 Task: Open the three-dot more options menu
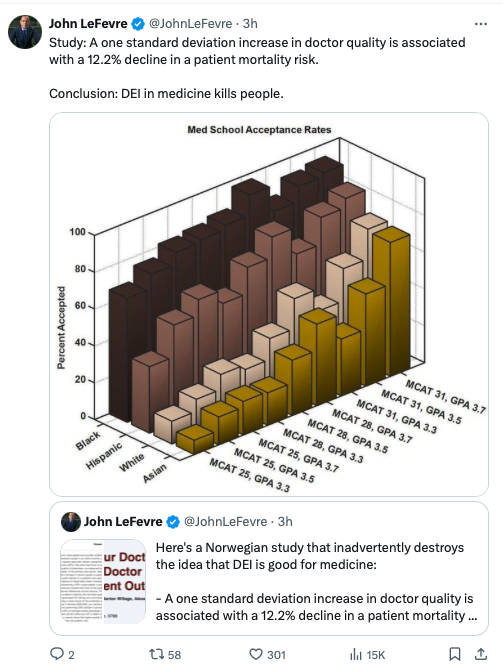tap(481, 24)
